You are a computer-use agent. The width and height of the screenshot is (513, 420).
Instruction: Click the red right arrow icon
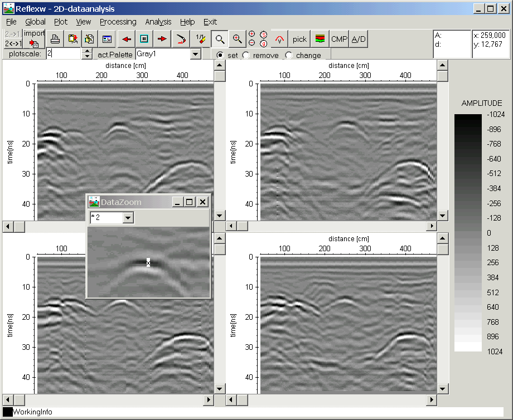[x=162, y=39]
